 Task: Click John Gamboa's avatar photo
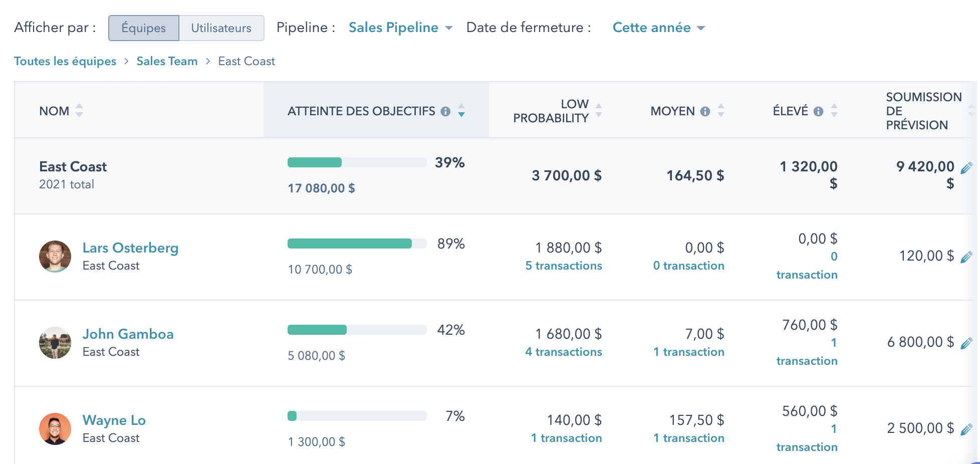click(55, 343)
